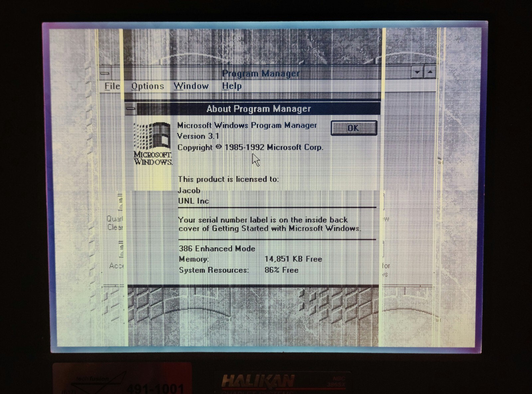Image resolution: width=532 pixels, height=394 pixels.
Task: Click the licensed user name 'Jacob'
Action: coord(189,191)
